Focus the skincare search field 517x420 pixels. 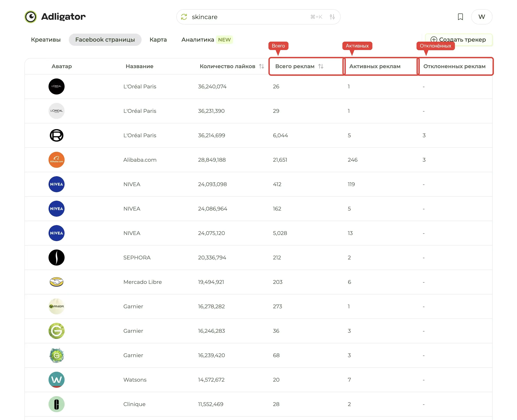coord(258,17)
